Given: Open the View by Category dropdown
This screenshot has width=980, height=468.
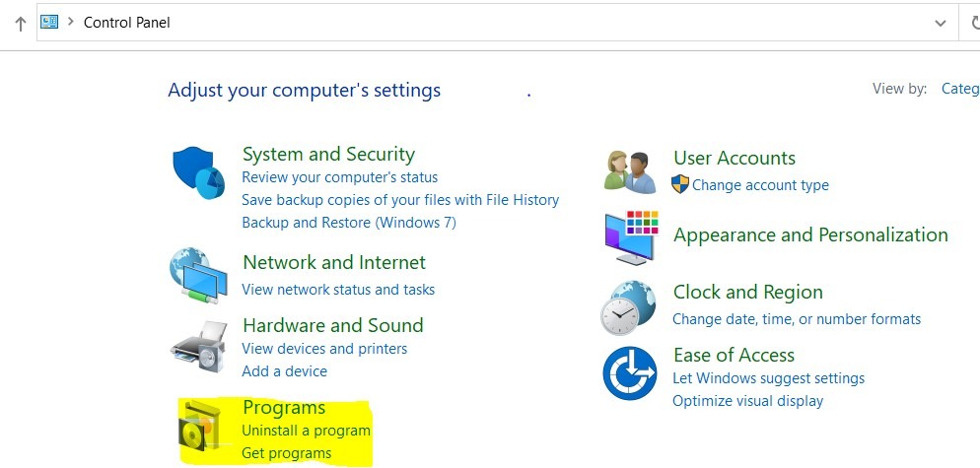Looking at the screenshot, I should click(x=959, y=89).
